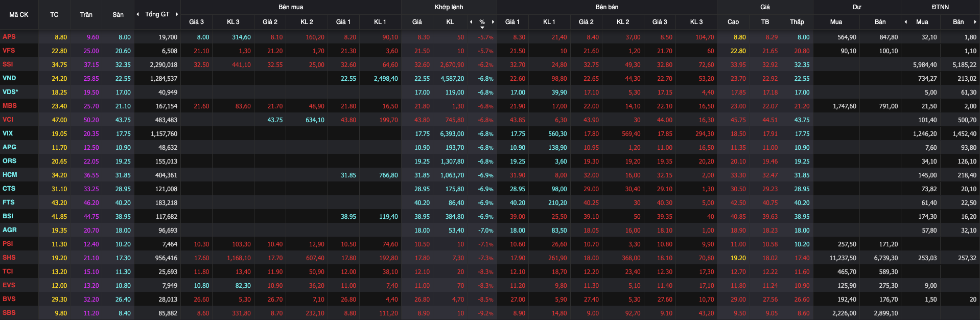Open the FTS stock ticker
The image size is (980, 320).
tap(9, 202)
